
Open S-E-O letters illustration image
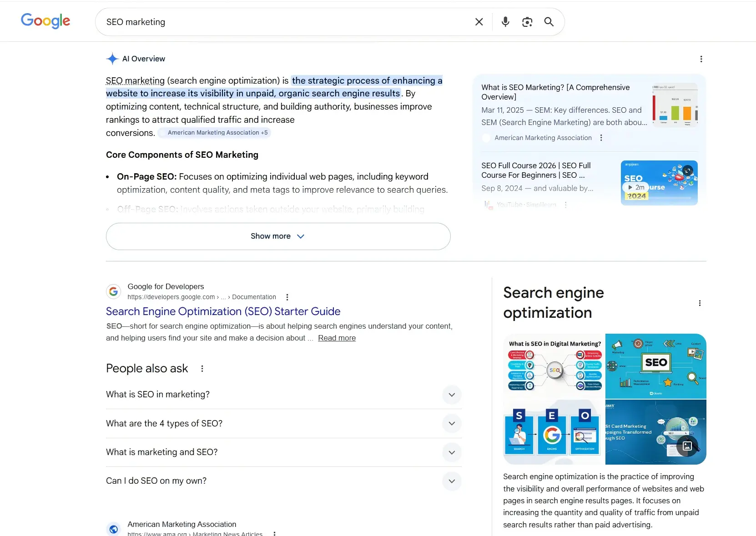tap(554, 432)
